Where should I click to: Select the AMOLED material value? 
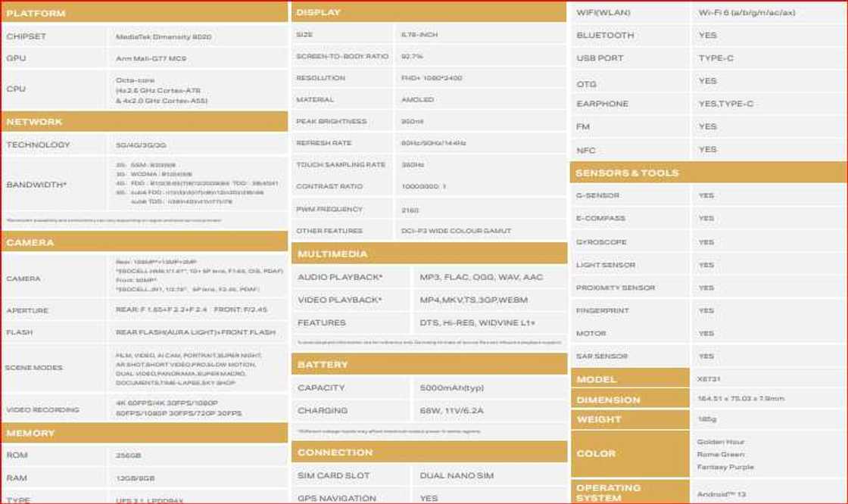[417, 100]
